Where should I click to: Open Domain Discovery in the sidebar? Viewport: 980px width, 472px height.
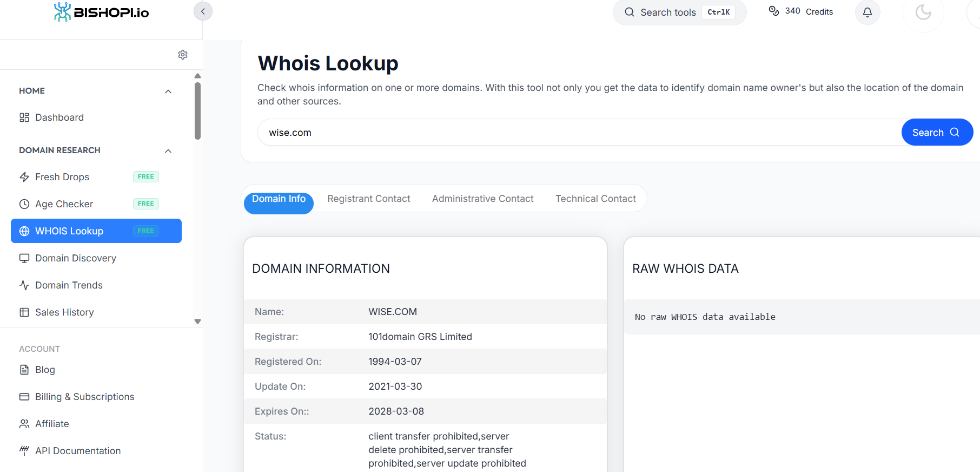[96, 258]
